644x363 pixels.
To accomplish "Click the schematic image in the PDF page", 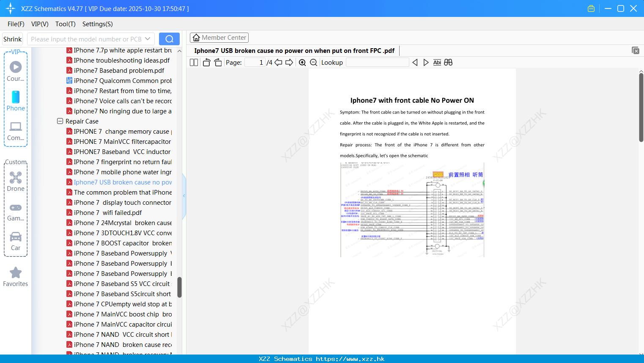I will tap(412, 210).
